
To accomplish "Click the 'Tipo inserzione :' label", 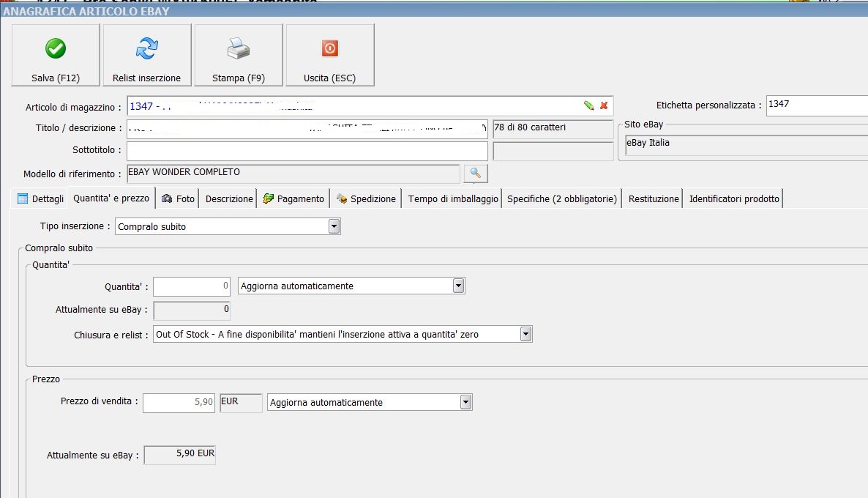I will (x=75, y=226).
